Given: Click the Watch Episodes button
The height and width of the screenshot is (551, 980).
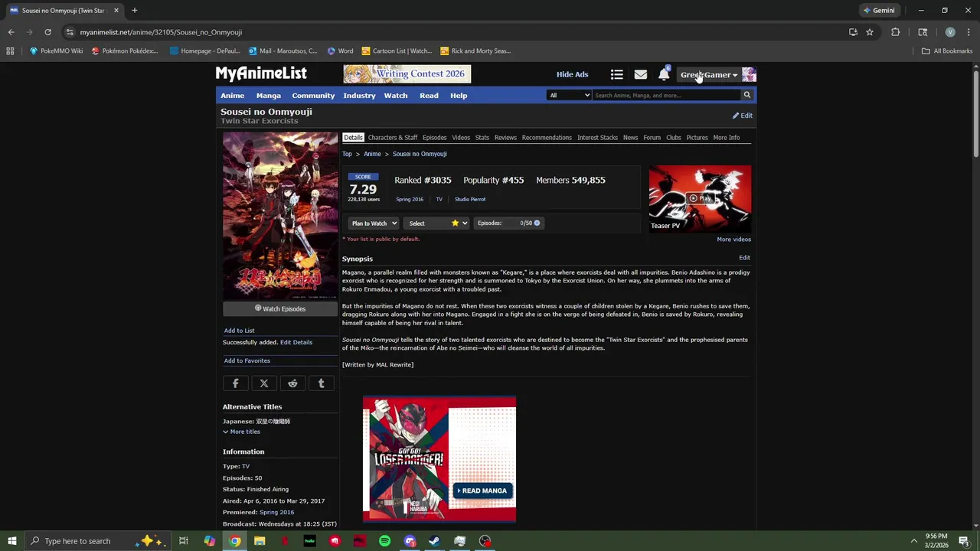Looking at the screenshot, I should point(280,308).
